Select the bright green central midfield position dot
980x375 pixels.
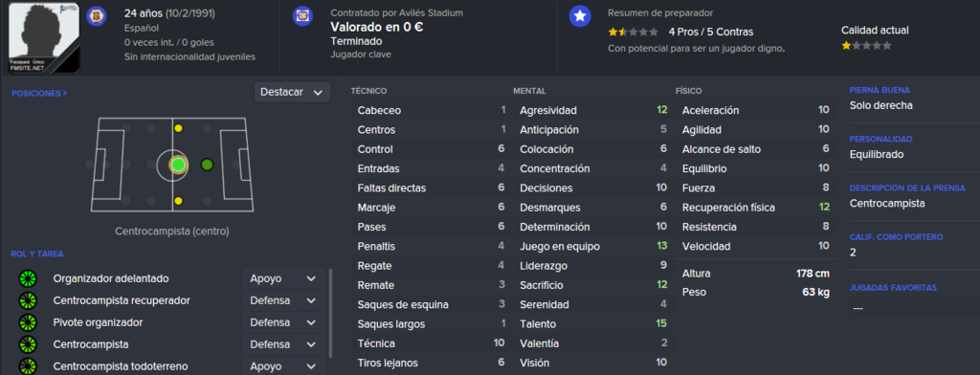coord(178,165)
